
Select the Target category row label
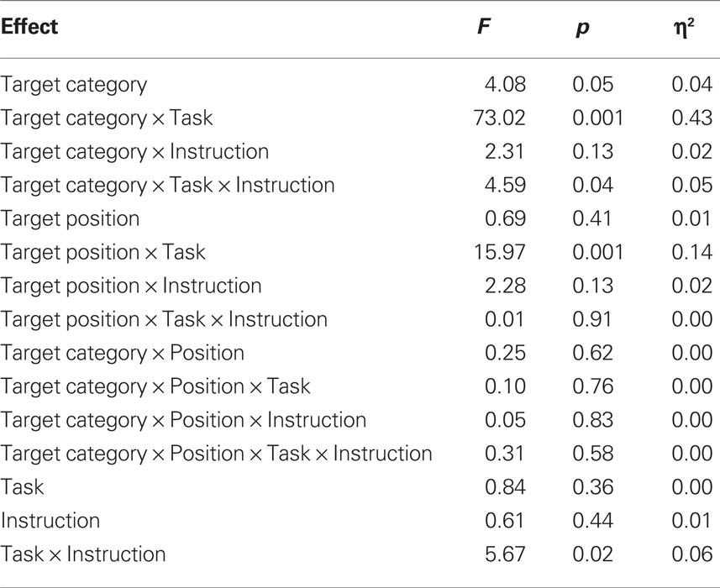click(73, 85)
